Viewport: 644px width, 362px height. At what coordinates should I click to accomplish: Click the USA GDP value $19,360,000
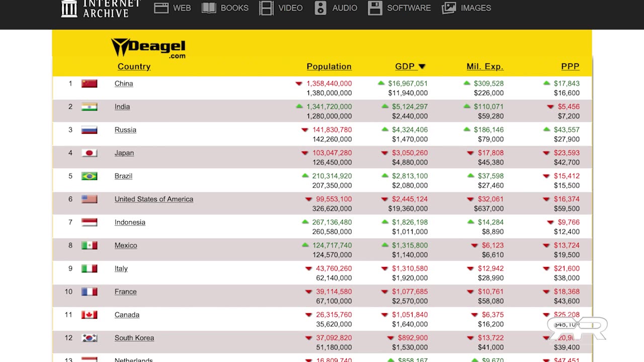[408, 209]
